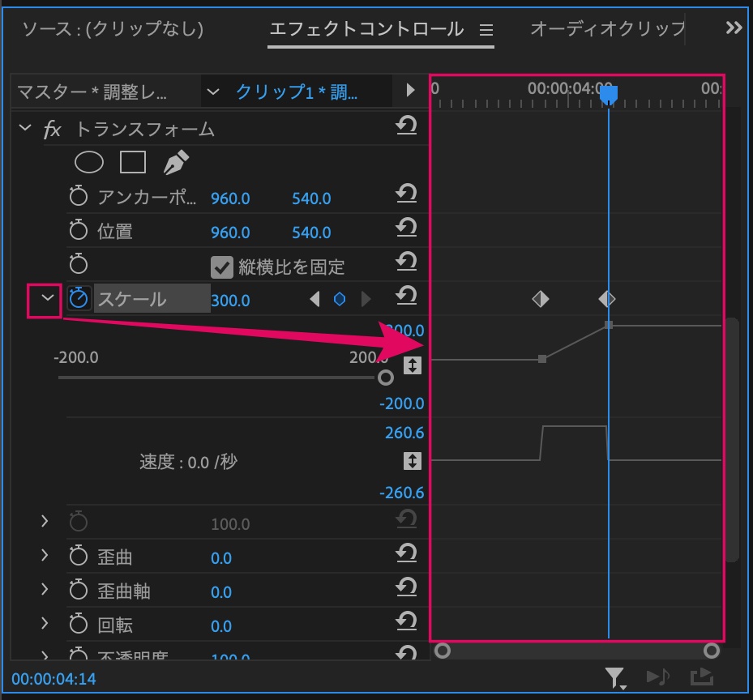
Task: Click the export icon at bottom right
Action: [702, 677]
